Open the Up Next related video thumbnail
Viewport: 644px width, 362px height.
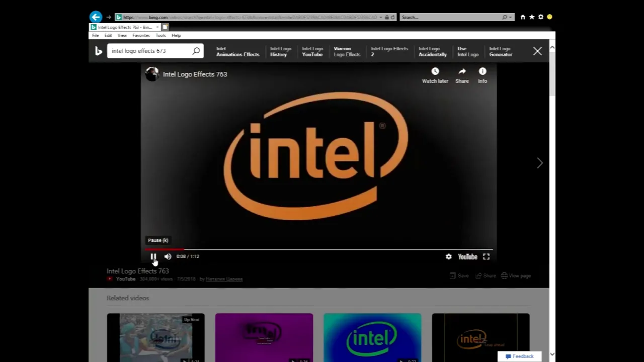[155, 337]
